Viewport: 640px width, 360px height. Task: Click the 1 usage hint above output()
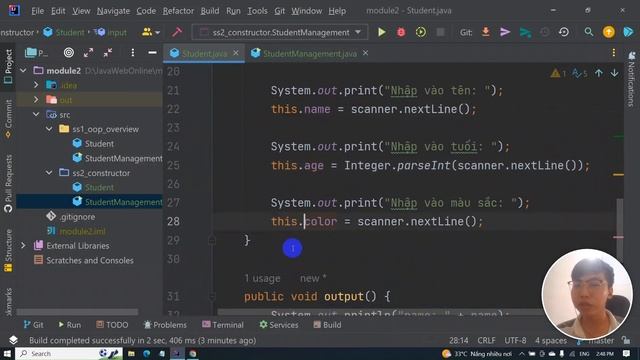[x=262, y=278]
